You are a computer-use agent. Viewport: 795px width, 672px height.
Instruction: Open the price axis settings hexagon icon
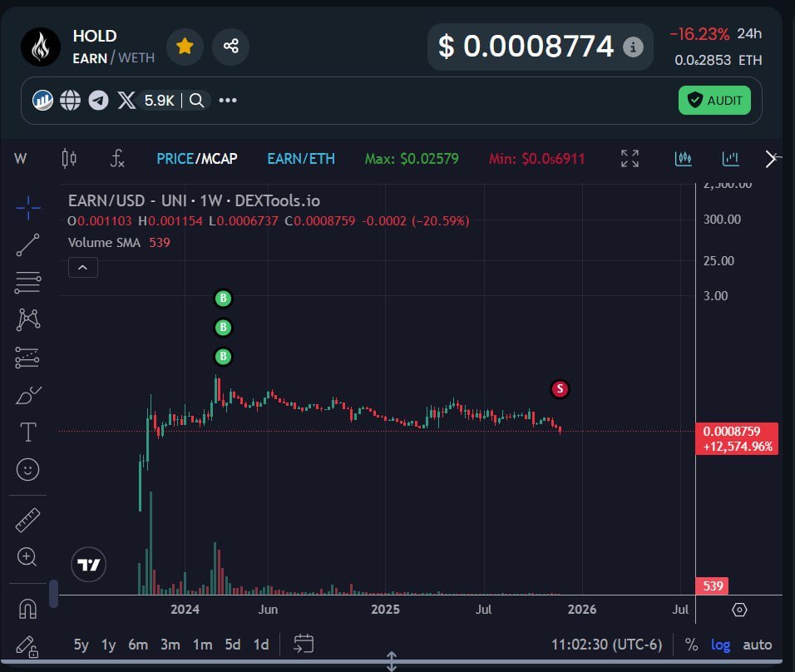(x=740, y=610)
